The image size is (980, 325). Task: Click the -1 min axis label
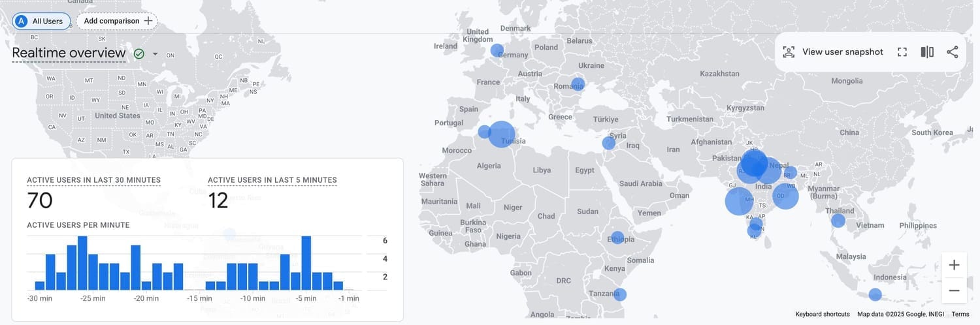(348, 298)
